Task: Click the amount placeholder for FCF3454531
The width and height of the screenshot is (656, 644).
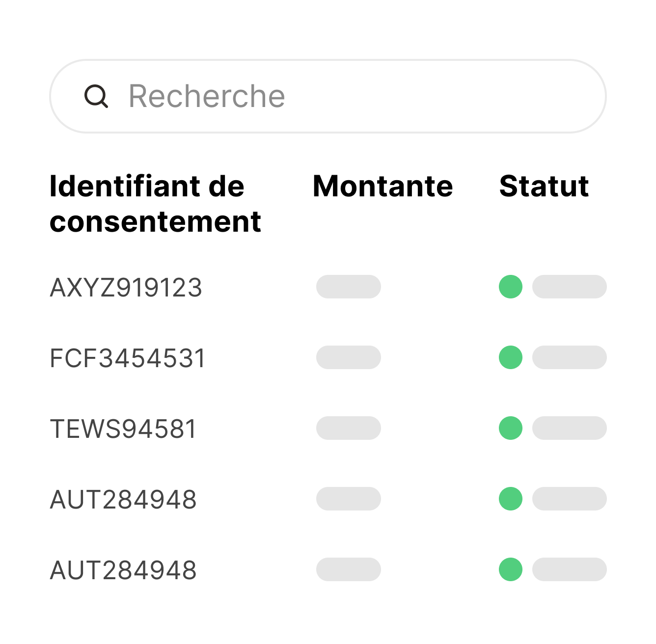Action: coord(349,357)
